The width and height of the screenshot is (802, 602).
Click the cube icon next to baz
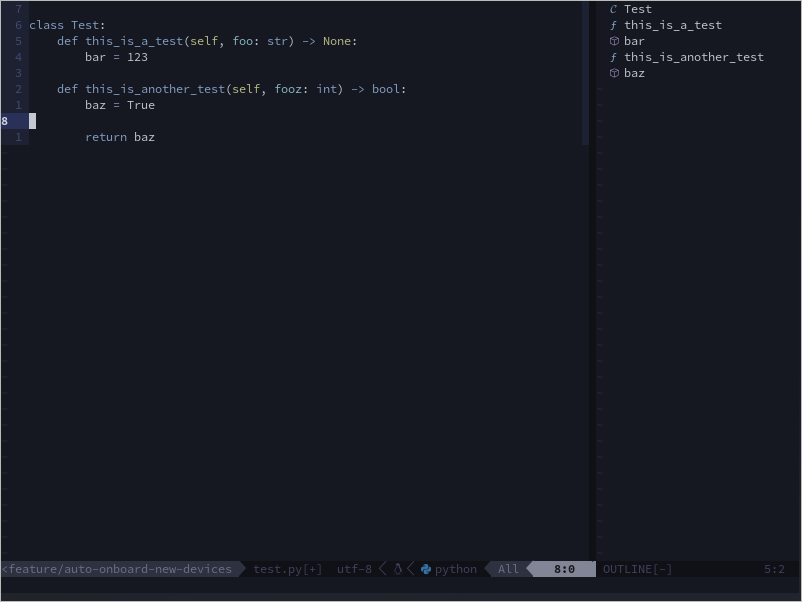click(x=614, y=73)
